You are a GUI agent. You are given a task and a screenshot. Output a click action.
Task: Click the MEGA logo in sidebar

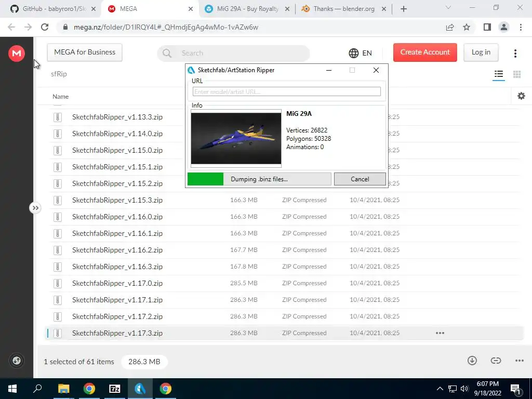(17, 54)
